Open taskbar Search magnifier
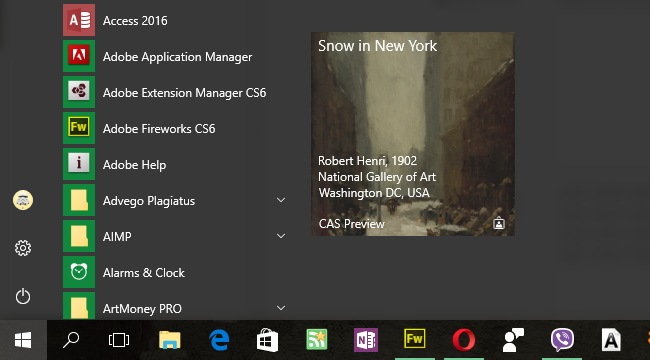Image resolution: width=650 pixels, height=360 pixels. pyautogui.click(x=71, y=340)
